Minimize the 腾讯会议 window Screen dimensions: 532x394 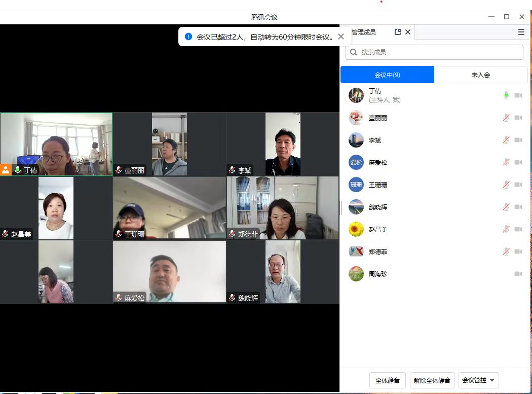tap(491, 17)
